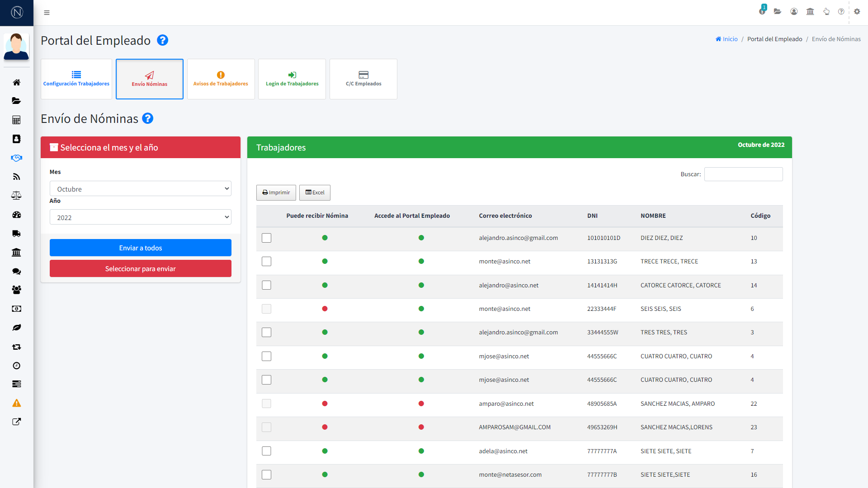Viewport: 868px width, 488px height.
Task: Export the table with Excel button
Action: coord(315,192)
